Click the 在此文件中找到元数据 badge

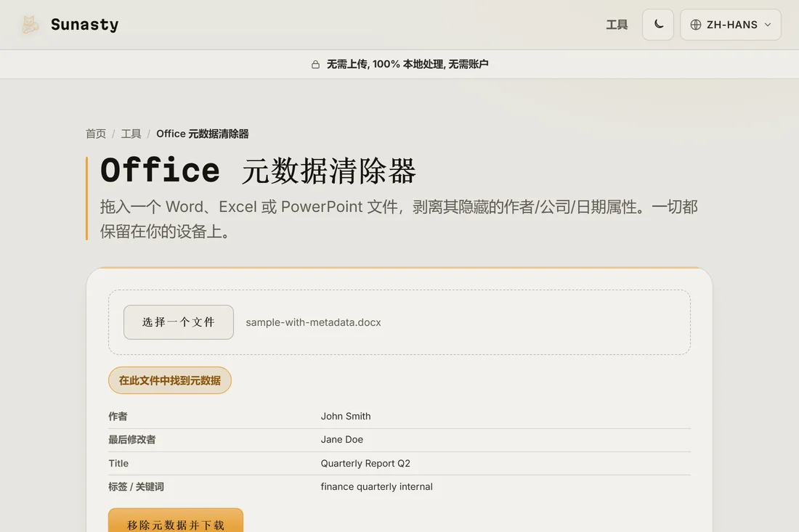[x=170, y=380]
